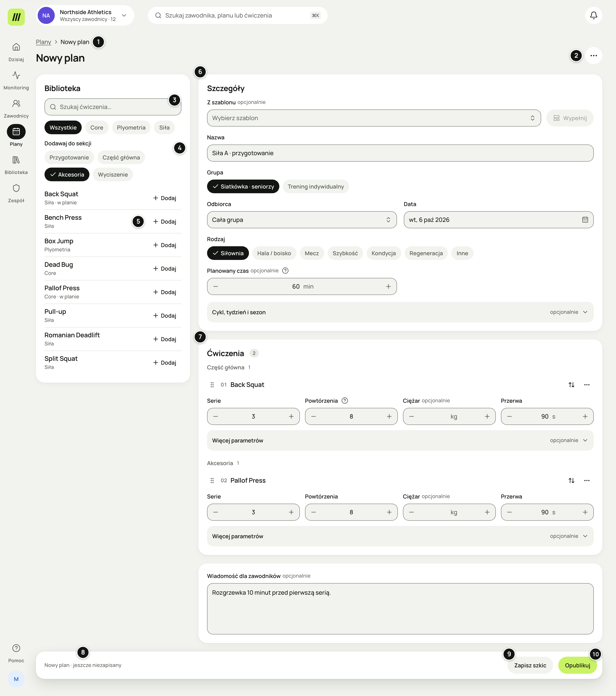Viewport: 616px width, 696px height.
Task: Choose Regeneracja as session type
Action: (x=426, y=253)
